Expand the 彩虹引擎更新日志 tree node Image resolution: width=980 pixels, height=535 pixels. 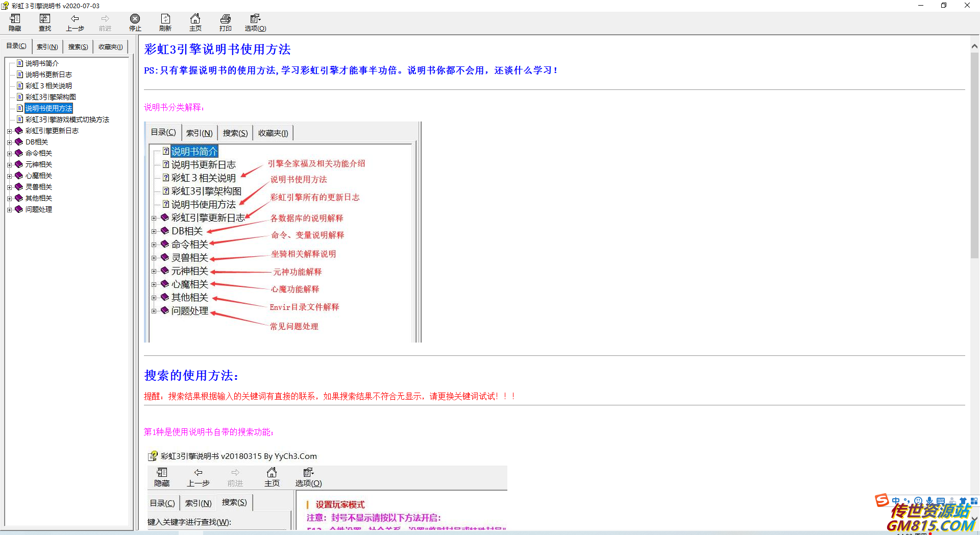[9, 131]
